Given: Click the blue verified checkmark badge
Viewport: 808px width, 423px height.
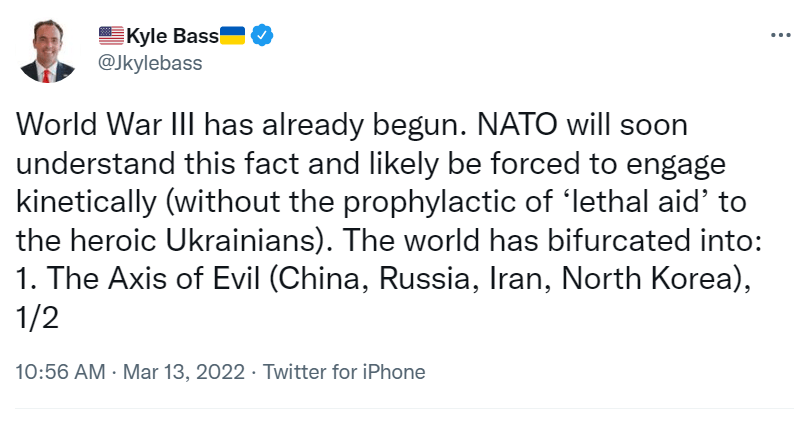Looking at the screenshot, I should pyautogui.click(x=262, y=37).
